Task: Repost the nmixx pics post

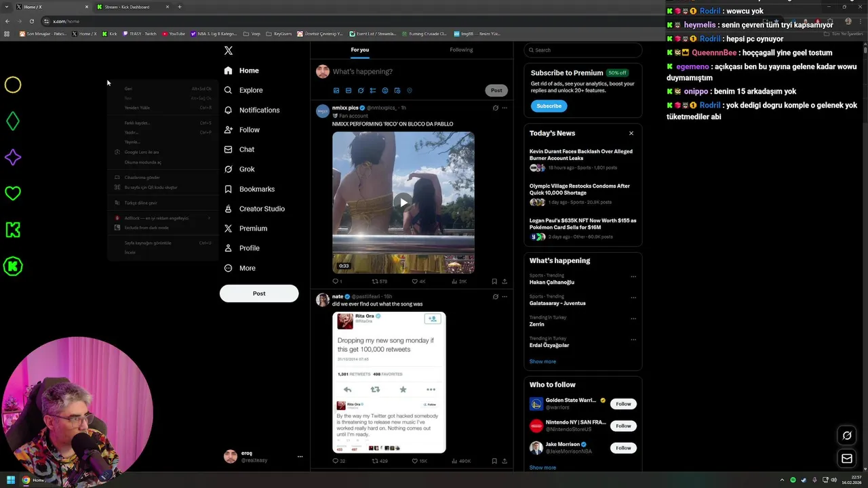Action: coord(379,281)
